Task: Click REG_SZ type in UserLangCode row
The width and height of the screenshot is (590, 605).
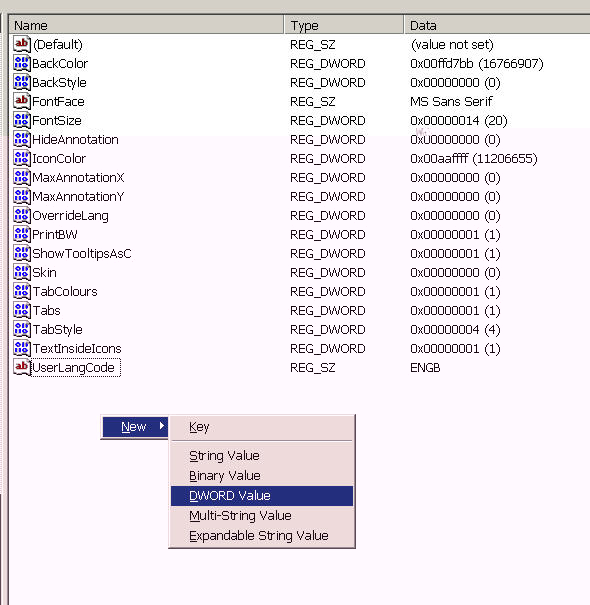Action: [x=313, y=368]
